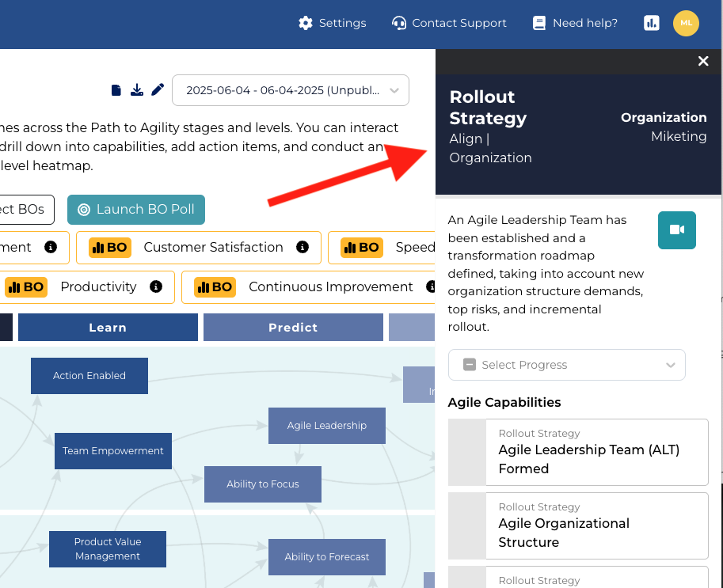Open the Product Value Management node
Screen dimensions: 723x588
[x=108, y=549]
